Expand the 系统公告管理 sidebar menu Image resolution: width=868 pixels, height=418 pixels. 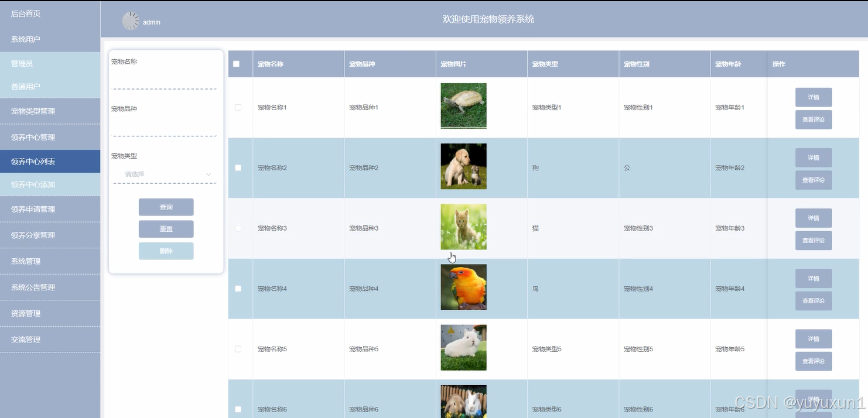(x=50, y=287)
